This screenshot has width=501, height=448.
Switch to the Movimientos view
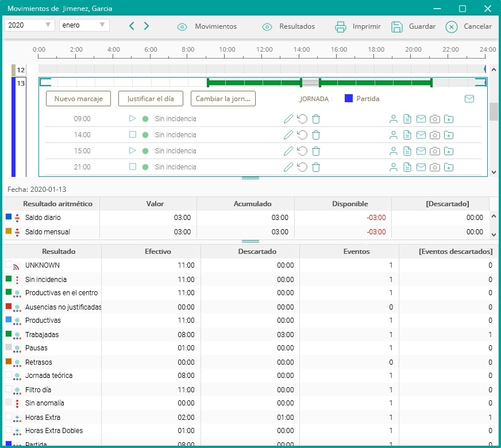pos(207,26)
